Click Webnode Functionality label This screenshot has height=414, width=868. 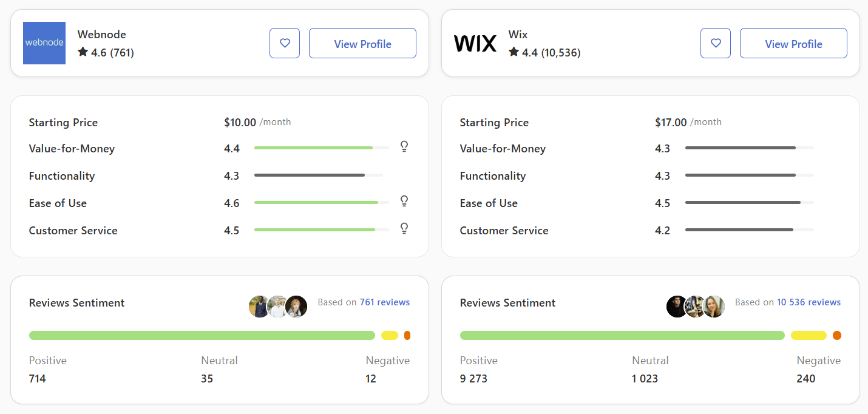tap(62, 176)
